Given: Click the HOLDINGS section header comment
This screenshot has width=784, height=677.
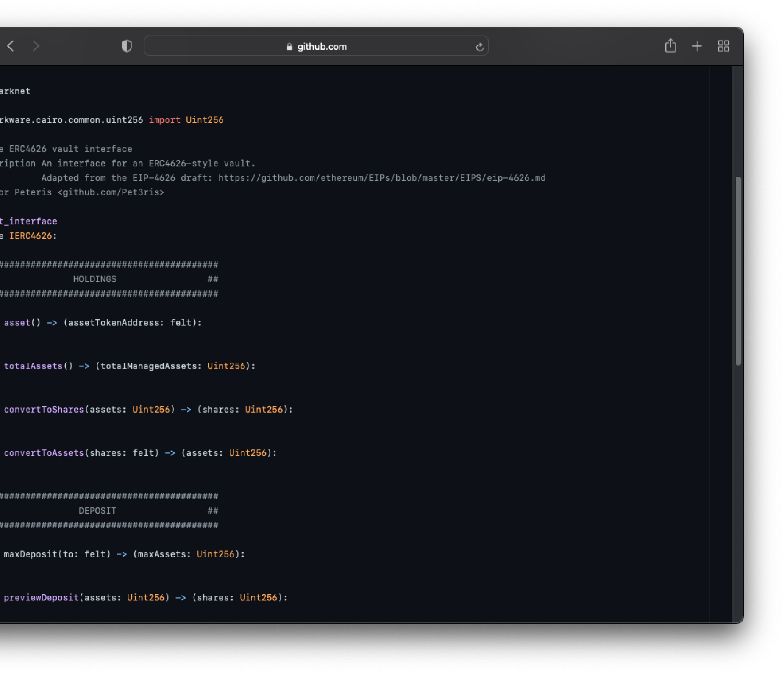Looking at the screenshot, I should click(95, 279).
